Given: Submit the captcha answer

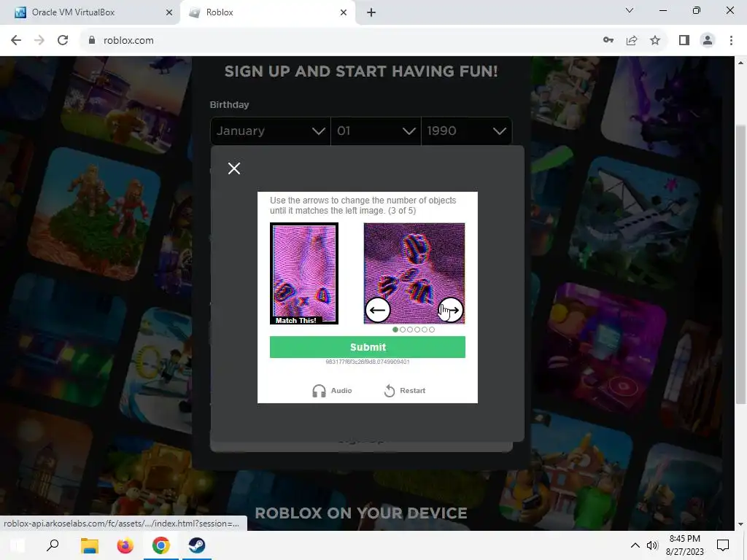Looking at the screenshot, I should pos(368,347).
